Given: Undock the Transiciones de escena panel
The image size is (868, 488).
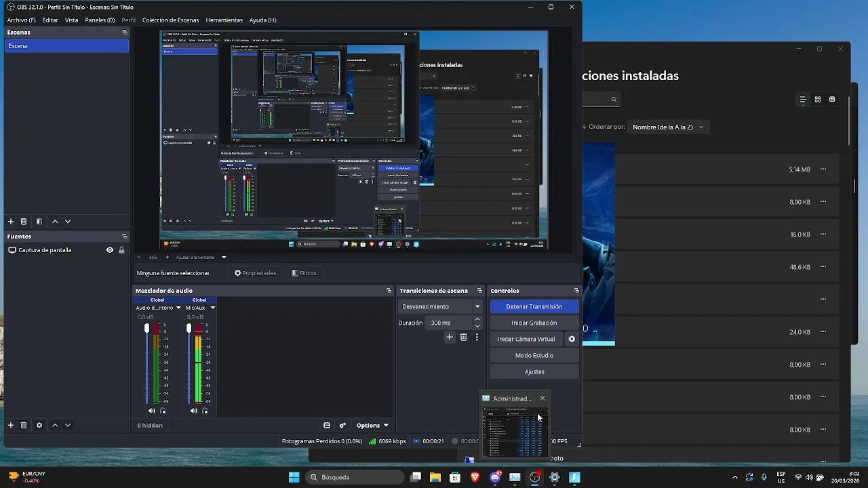Looking at the screenshot, I should (479, 291).
